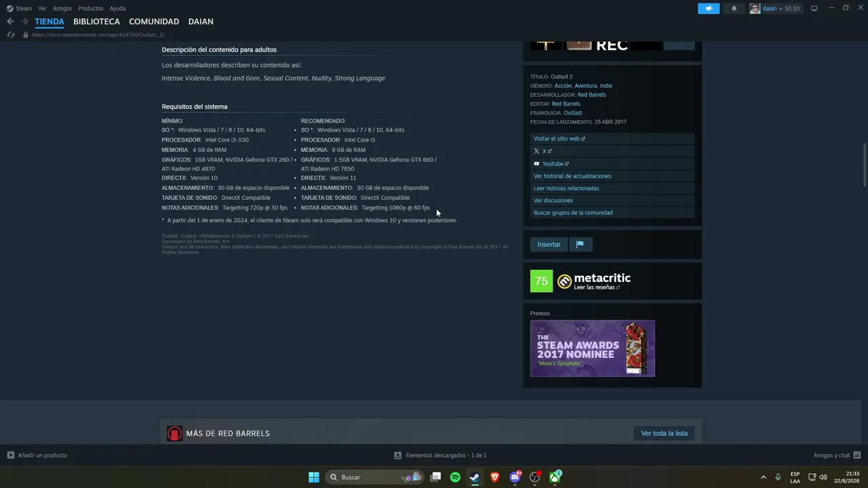Open the X social link
This screenshot has height=488, width=868.
point(612,151)
